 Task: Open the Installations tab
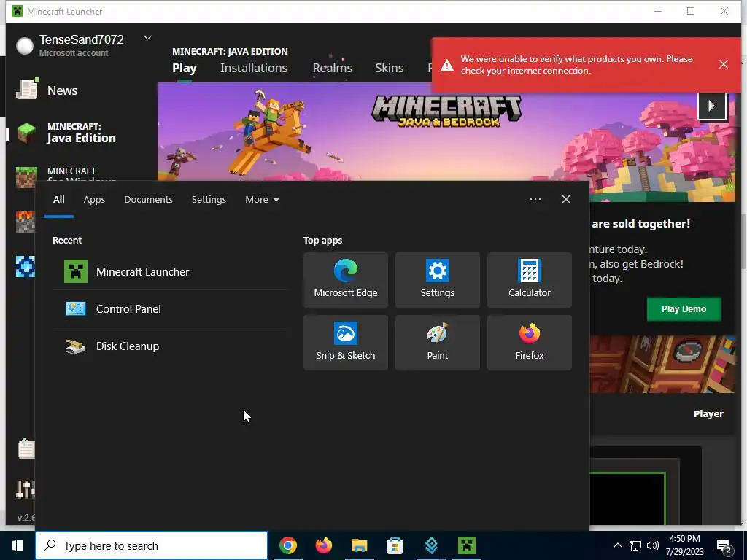tap(254, 68)
